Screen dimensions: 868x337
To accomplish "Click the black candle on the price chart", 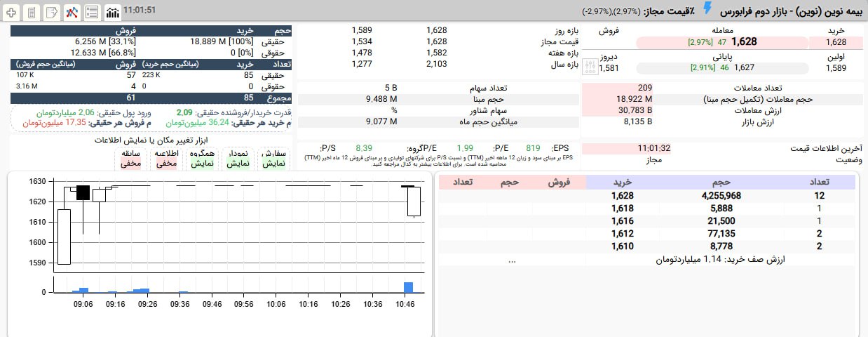I will pos(83,193).
